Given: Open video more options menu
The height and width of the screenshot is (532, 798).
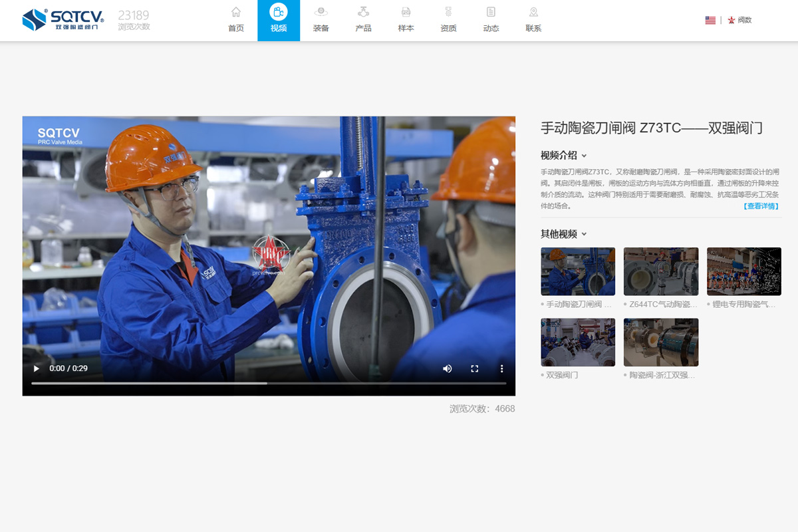Looking at the screenshot, I should pos(502,368).
